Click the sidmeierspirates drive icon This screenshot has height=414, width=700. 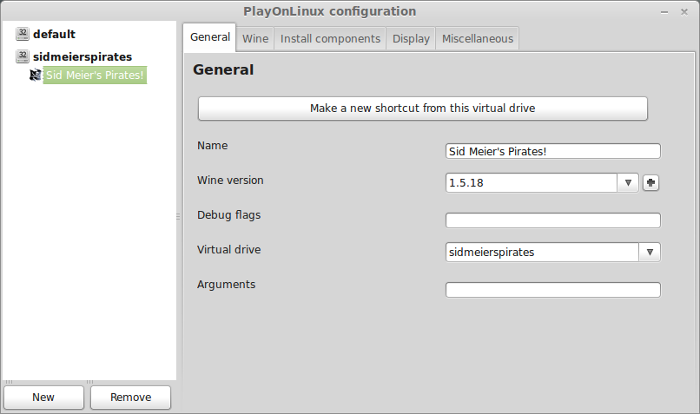(22, 56)
